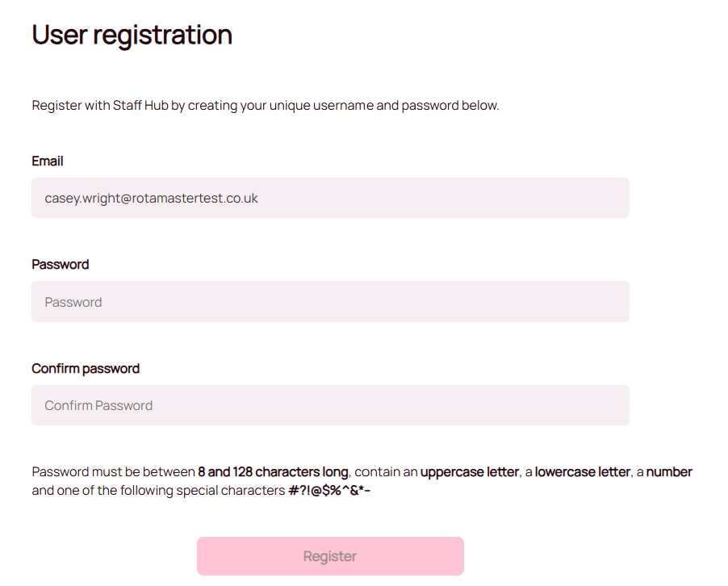Click the User registration heading
This screenshot has height=586, width=728.
coord(132,35)
